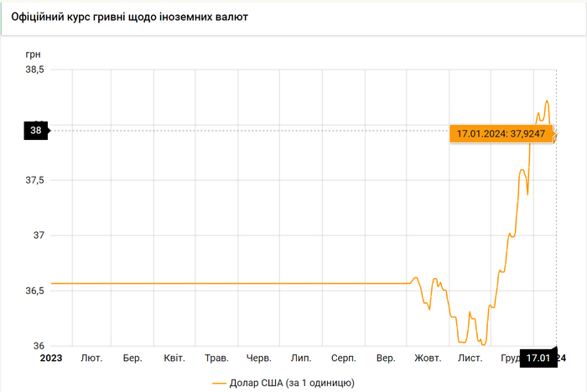
Task: Click the Лип. month on the x-axis
Action: pyautogui.click(x=301, y=358)
